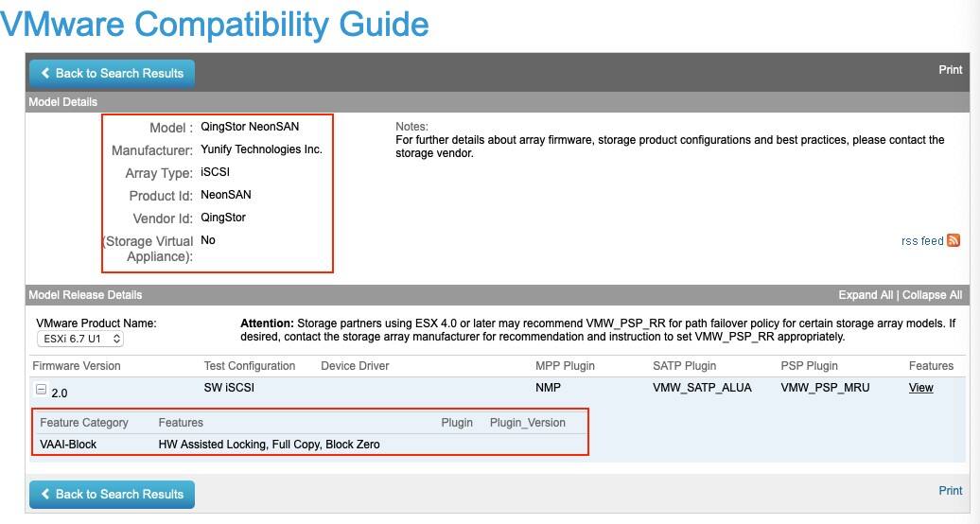Viewport: 980px width, 524px height.
Task: Click the VAAI-Block feature category cell
Action: [x=68, y=445]
